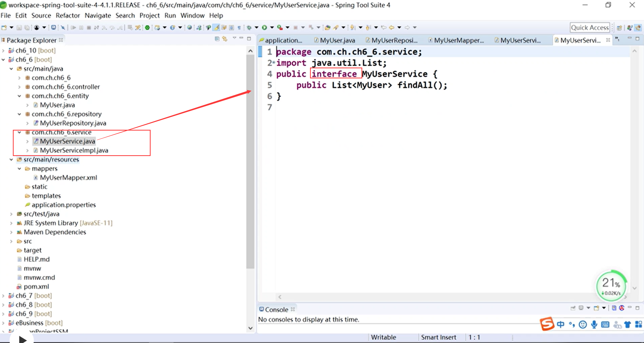Image resolution: width=644 pixels, height=343 pixels.
Task: Click Open Perspective icon near Quick Access
Action: 619,28
